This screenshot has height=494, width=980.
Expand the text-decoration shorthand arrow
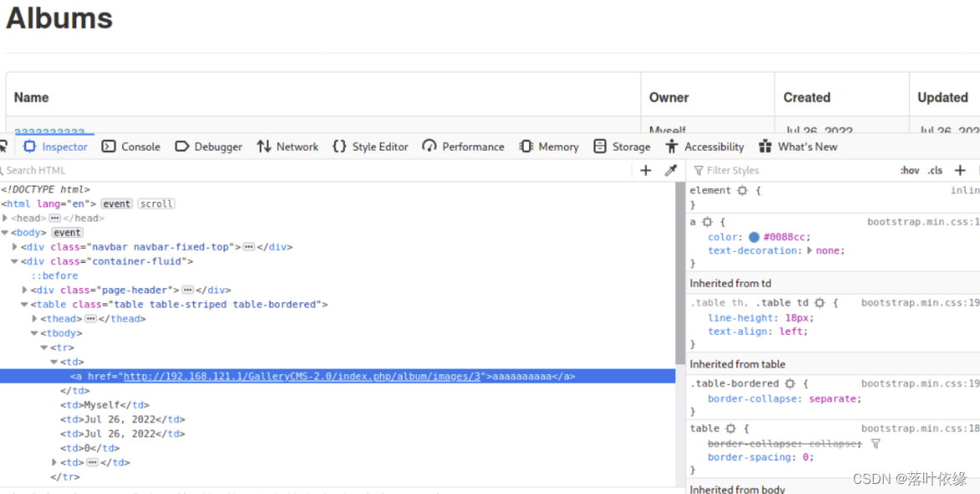(x=810, y=250)
